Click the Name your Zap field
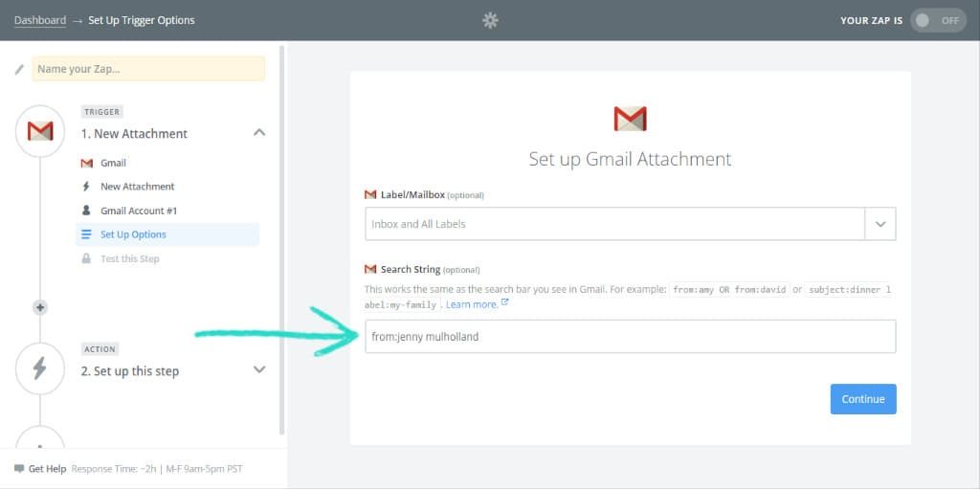Viewport: 980px width, 490px height. click(x=148, y=69)
